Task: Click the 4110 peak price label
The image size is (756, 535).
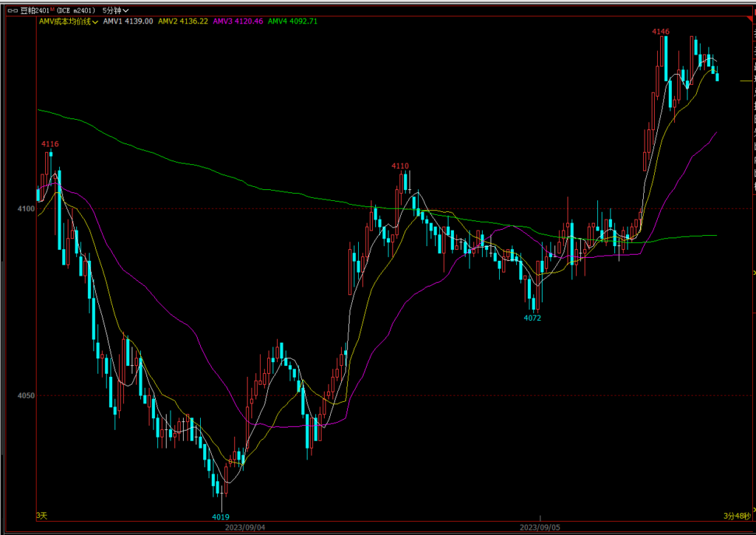Action: 400,166
